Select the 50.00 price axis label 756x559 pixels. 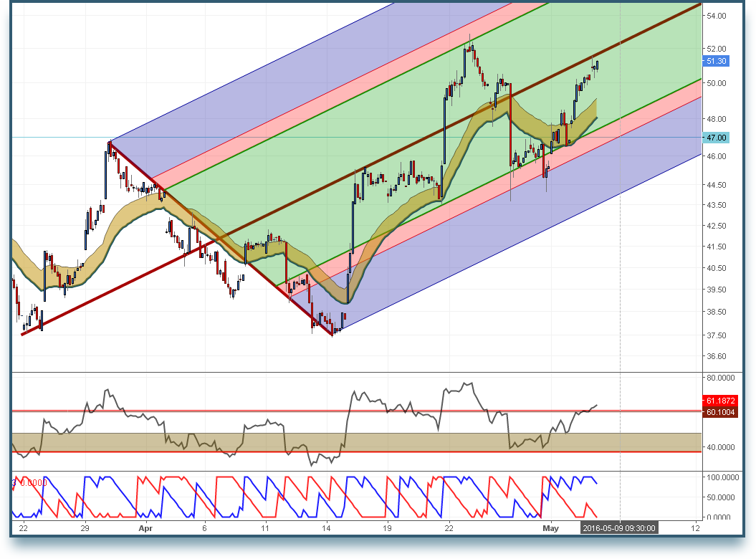click(x=717, y=83)
